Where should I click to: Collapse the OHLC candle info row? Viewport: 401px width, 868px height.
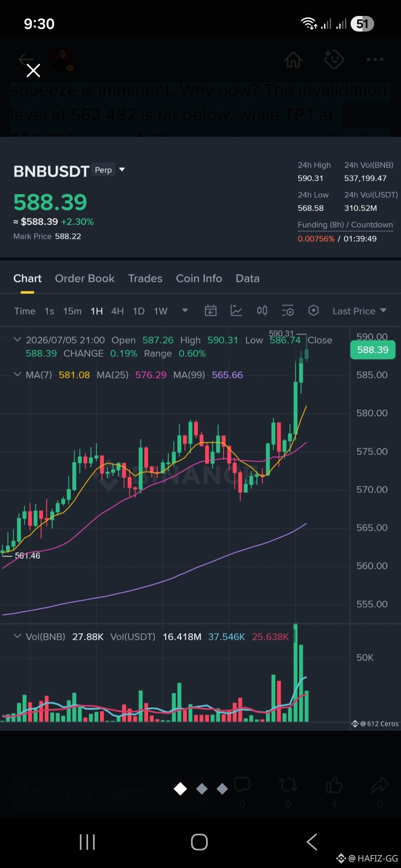point(17,339)
